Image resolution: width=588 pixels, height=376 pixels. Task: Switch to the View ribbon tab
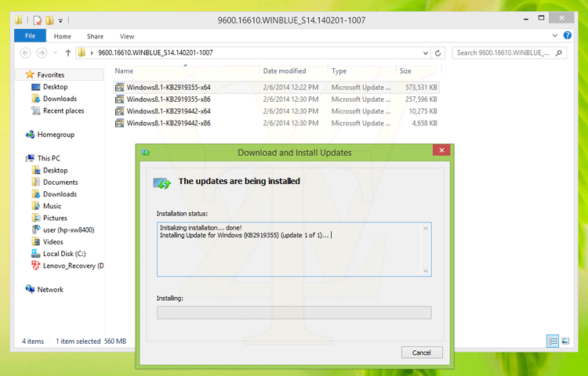[126, 36]
